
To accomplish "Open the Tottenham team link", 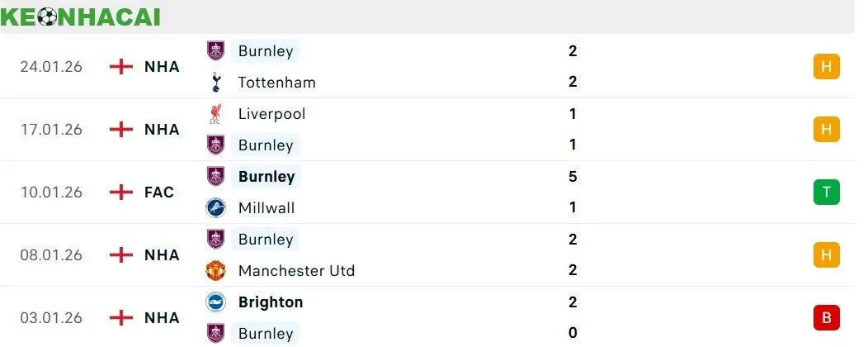I will [x=276, y=83].
